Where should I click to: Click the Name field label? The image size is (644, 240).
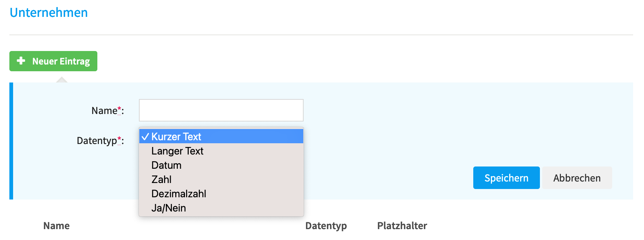click(x=104, y=111)
